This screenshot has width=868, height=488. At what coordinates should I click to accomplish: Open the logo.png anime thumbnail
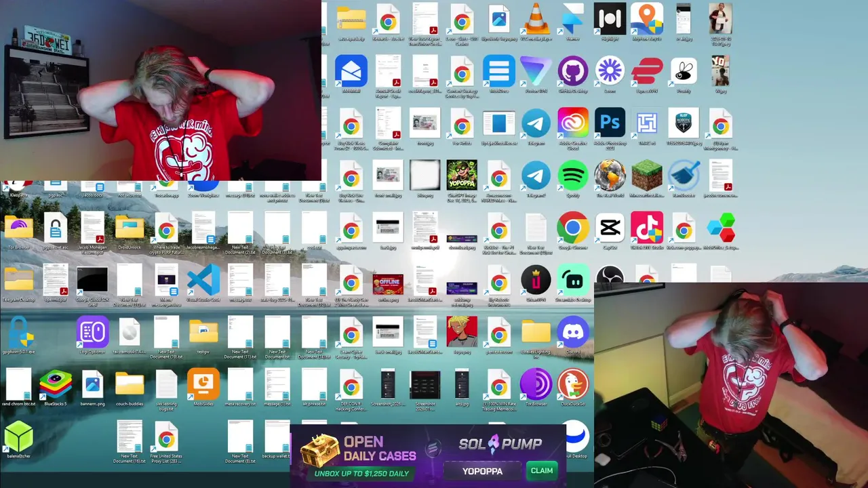pyautogui.click(x=462, y=333)
